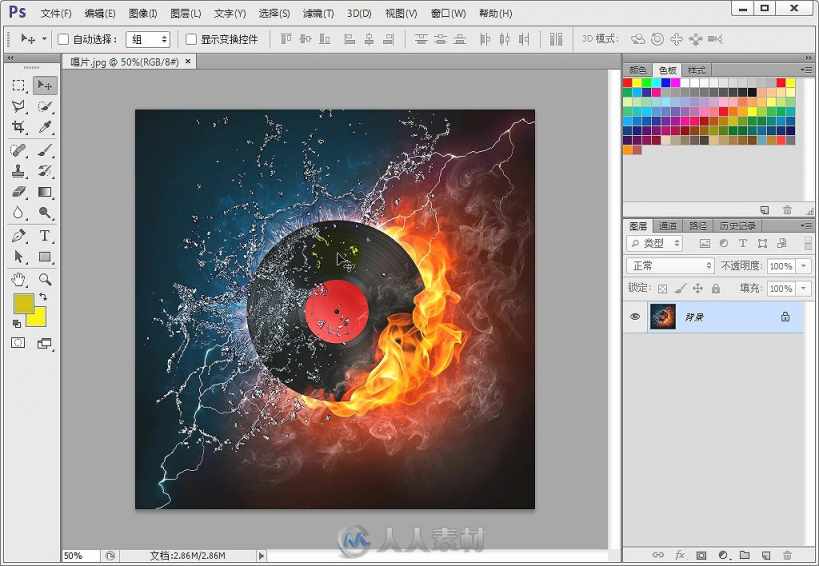Add a layer mask
The width and height of the screenshot is (819, 566).
pyautogui.click(x=701, y=555)
